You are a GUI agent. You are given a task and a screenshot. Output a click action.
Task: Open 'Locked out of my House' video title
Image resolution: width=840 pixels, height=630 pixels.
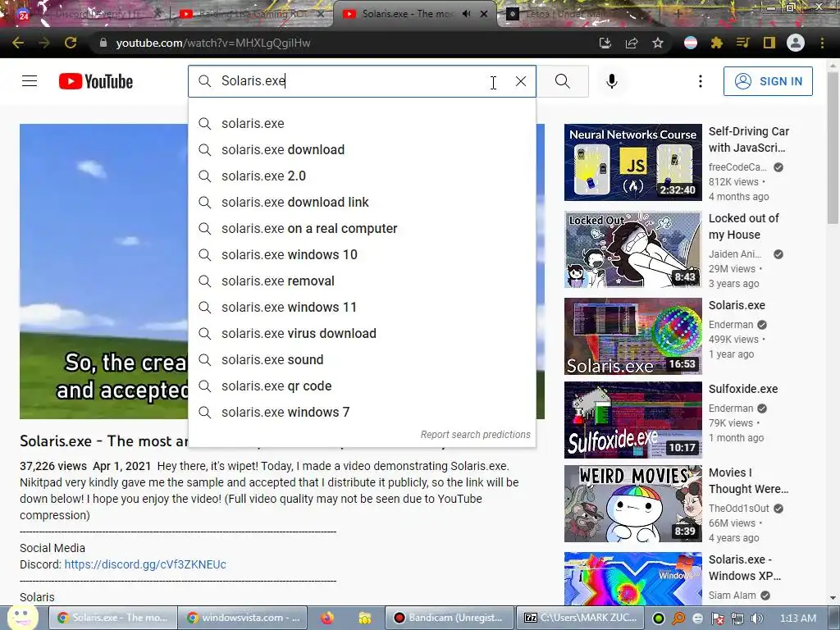click(743, 226)
